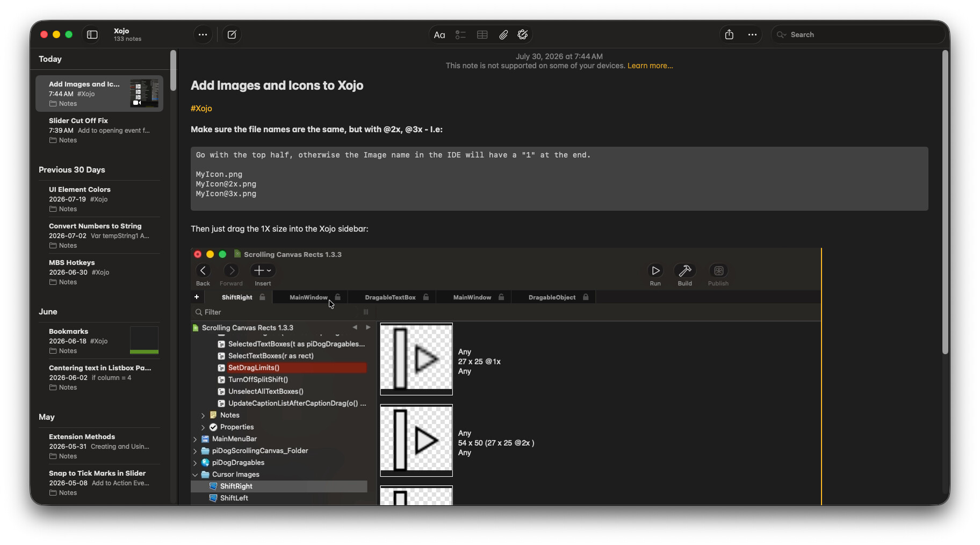980x545 pixels.
Task: Click the checklist icon in the toolbar
Action: click(x=460, y=35)
